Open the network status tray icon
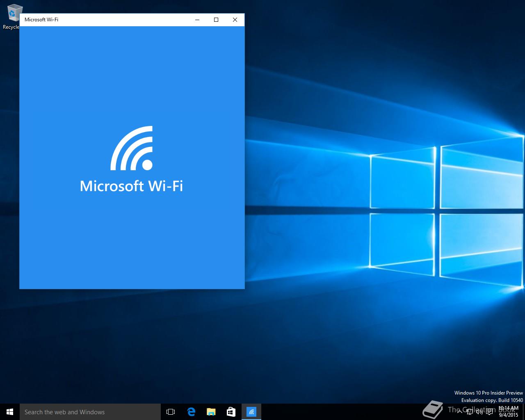 click(x=470, y=412)
